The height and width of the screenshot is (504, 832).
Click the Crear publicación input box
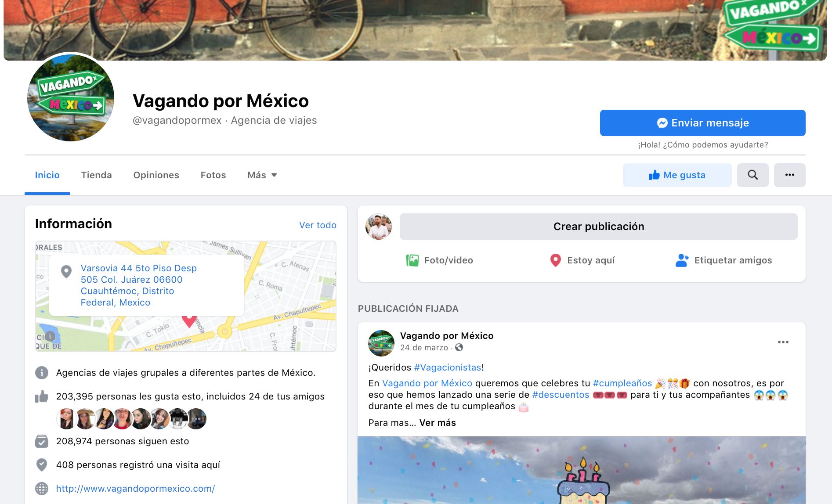(598, 227)
